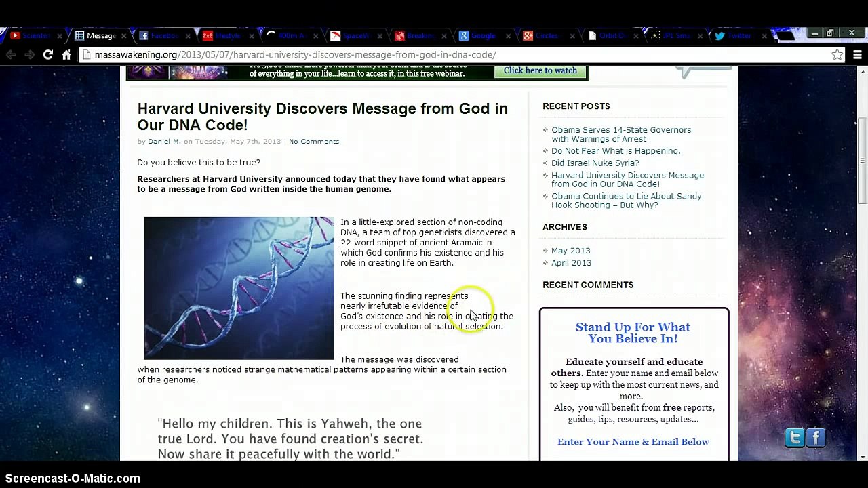Close the Twitter tab
The image size is (868, 488).
tap(765, 36)
